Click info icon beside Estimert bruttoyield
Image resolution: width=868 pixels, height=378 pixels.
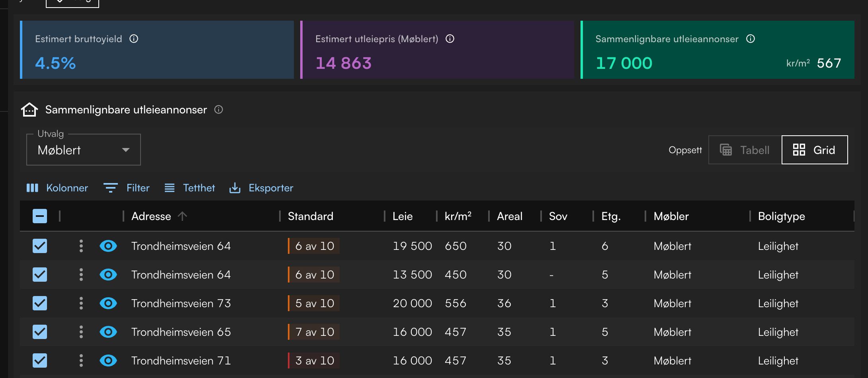(134, 39)
